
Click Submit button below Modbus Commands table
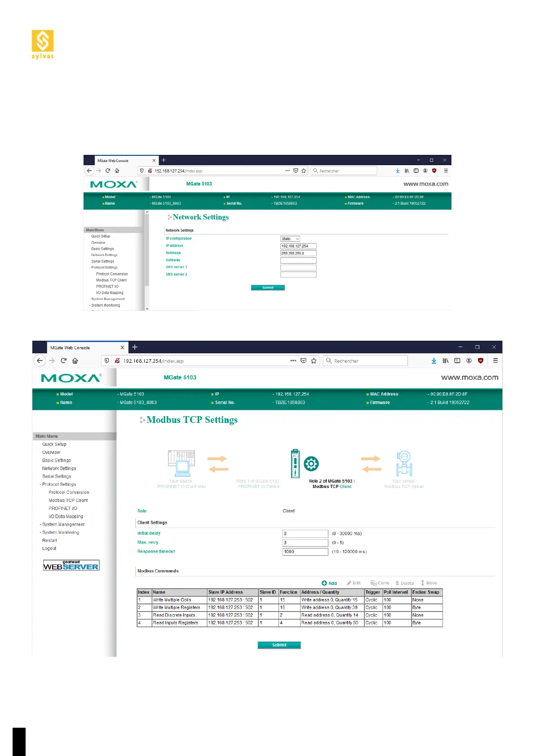(279, 645)
